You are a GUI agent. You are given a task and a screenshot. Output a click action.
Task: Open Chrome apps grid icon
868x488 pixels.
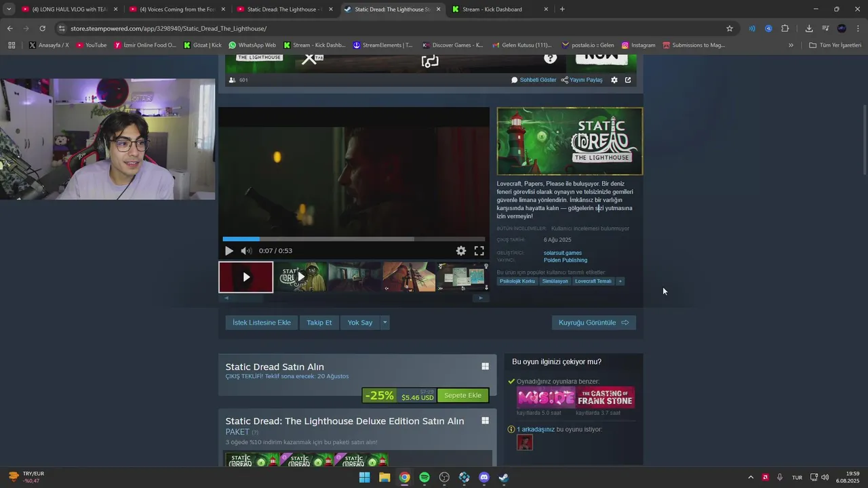pyautogui.click(x=12, y=45)
